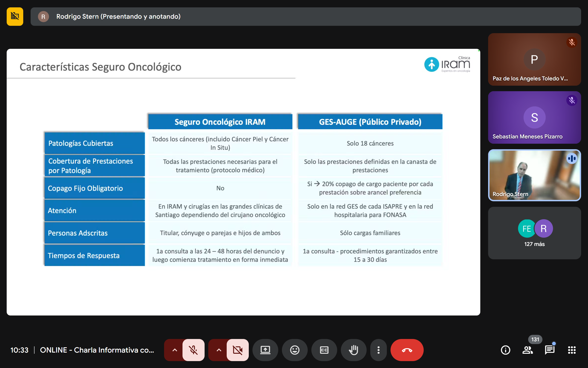The height and width of the screenshot is (368, 588).
Task: Click the 127 más participants tile
Action: coord(534,233)
